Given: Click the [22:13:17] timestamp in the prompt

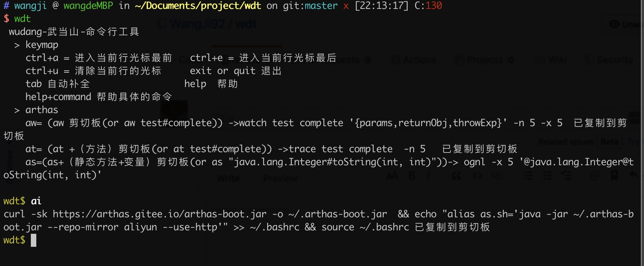Looking at the screenshot, I should click(x=382, y=6).
